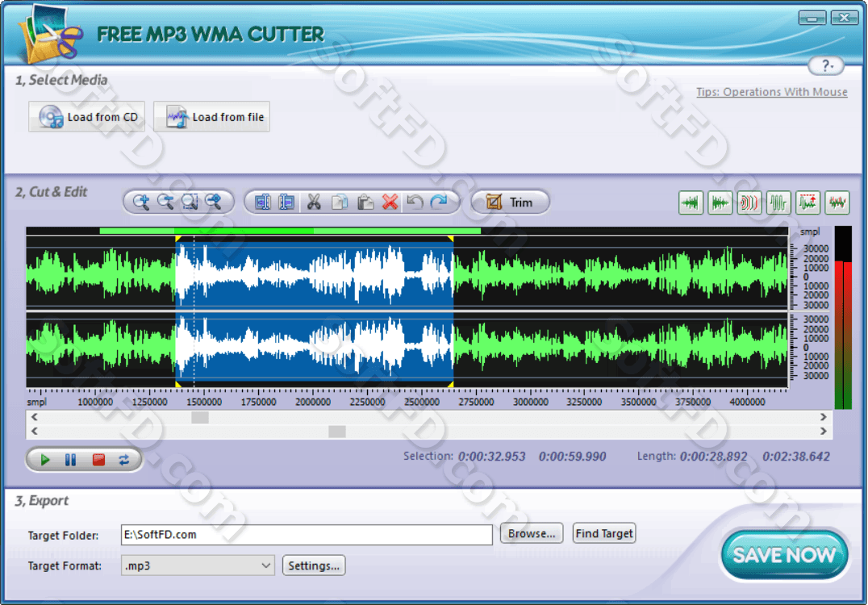Play the audio
868x605 pixels.
[45, 460]
